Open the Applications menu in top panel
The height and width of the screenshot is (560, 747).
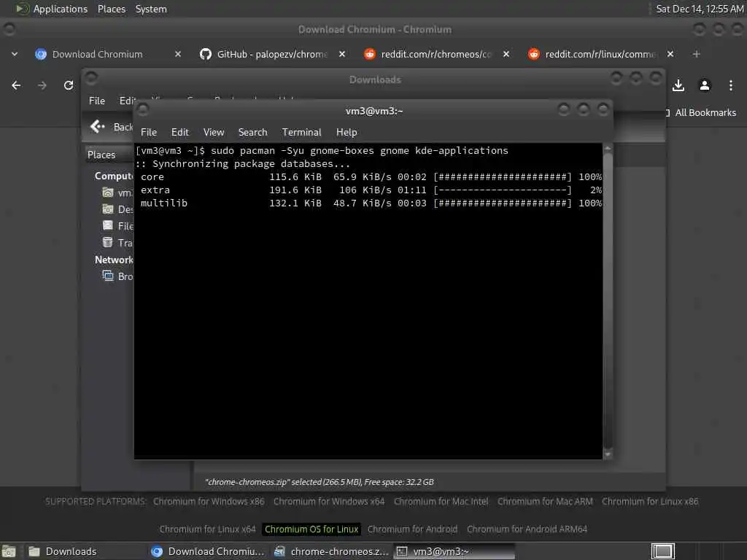pos(53,9)
